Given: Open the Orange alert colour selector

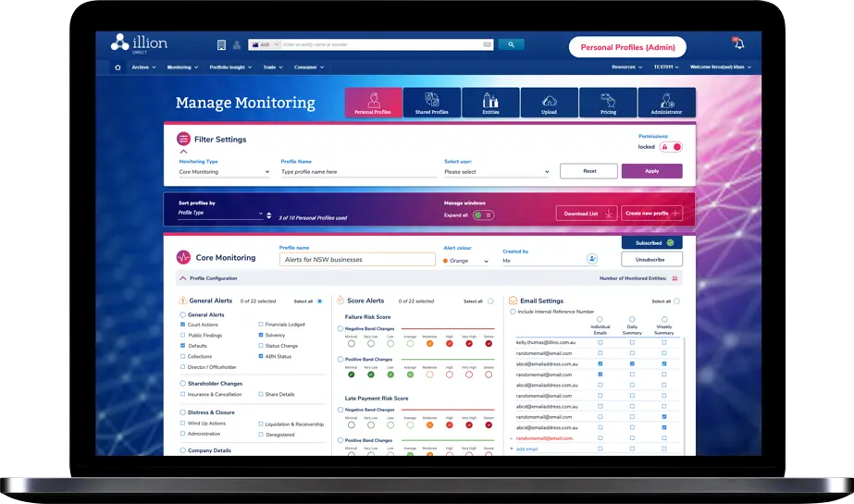Looking at the screenshot, I should 467,261.
